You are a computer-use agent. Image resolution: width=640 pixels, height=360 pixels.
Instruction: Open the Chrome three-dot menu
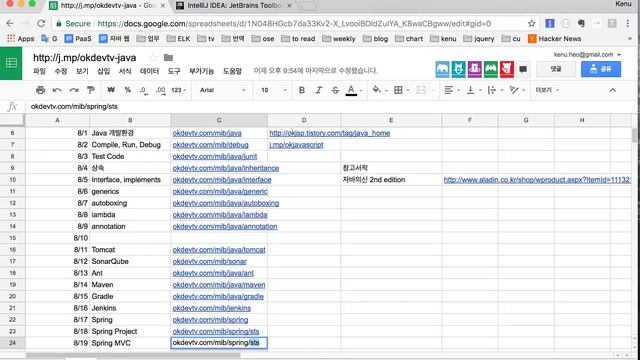coord(628,23)
